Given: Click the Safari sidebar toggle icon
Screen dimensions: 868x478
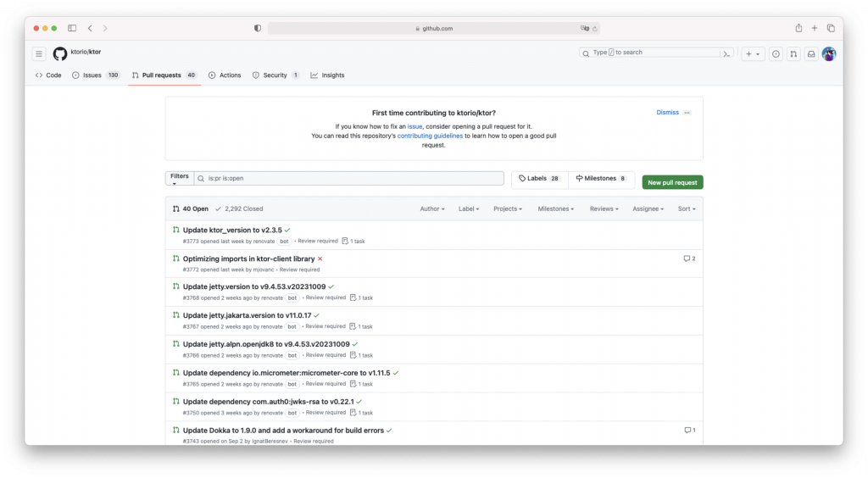Looking at the screenshot, I should click(x=72, y=28).
